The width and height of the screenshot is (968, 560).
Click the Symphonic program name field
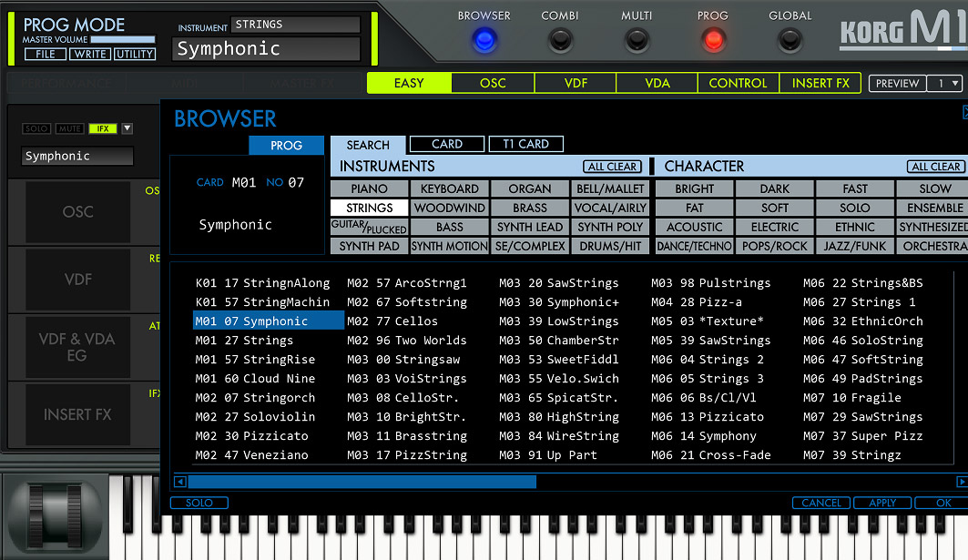click(266, 49)
